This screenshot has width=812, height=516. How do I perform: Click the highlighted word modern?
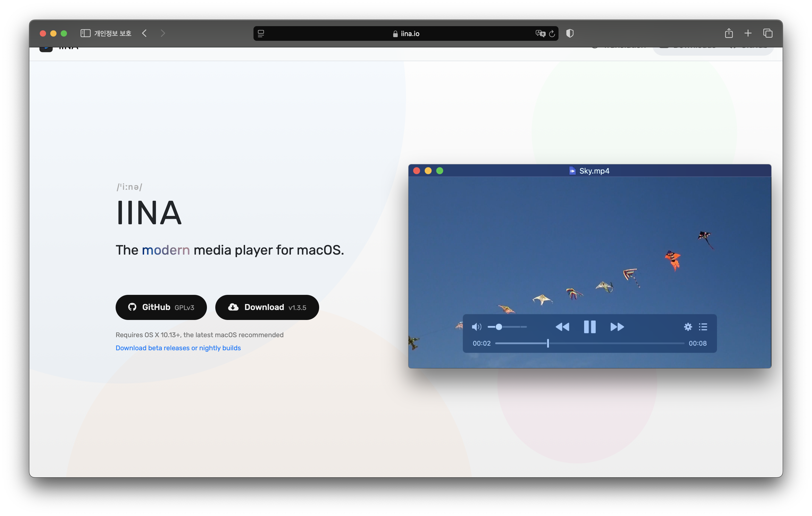click(166, 250)
